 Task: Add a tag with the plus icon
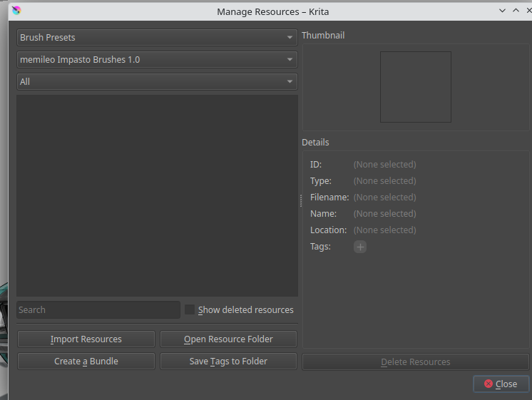[x=360, y=247]
